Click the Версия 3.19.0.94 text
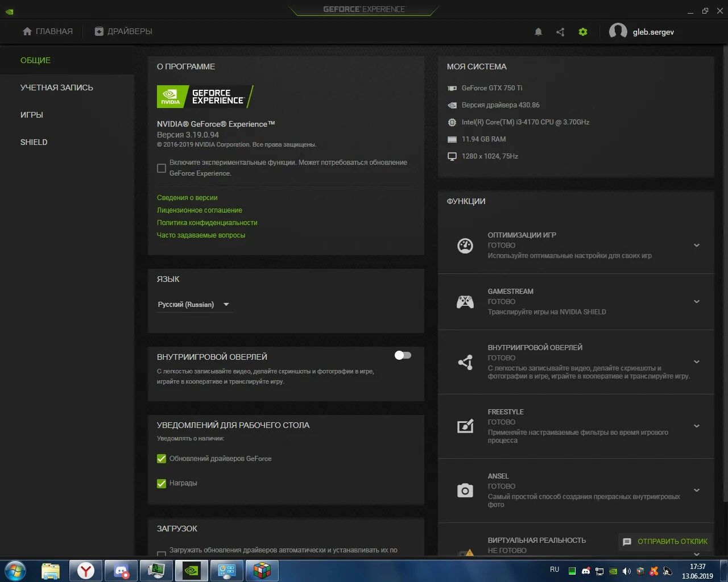The width and height of the screenshot is (728, 582). pyautogui.click(x=188, y=135)
